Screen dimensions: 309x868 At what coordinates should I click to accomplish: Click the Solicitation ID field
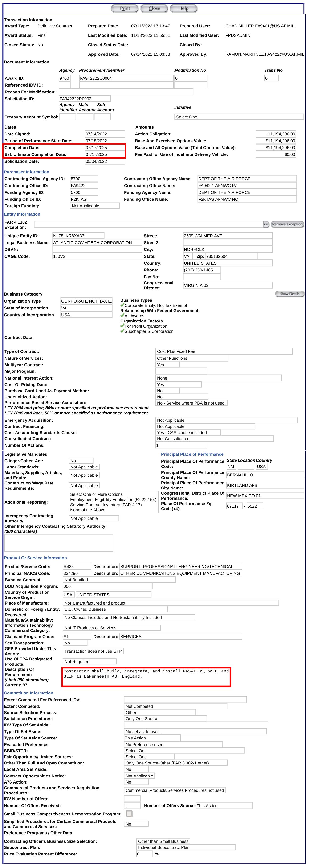click(x=85, y=99)
